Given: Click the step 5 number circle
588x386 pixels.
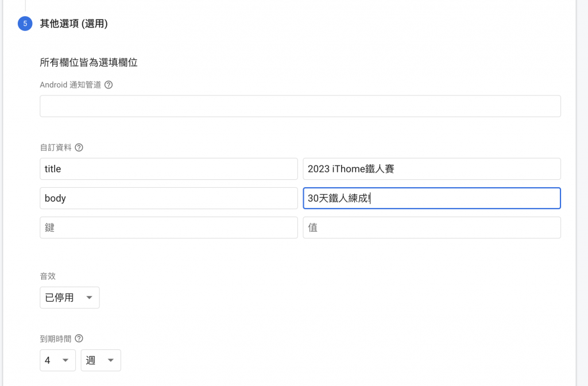Looking at the screenshot, I should (25, 24).
